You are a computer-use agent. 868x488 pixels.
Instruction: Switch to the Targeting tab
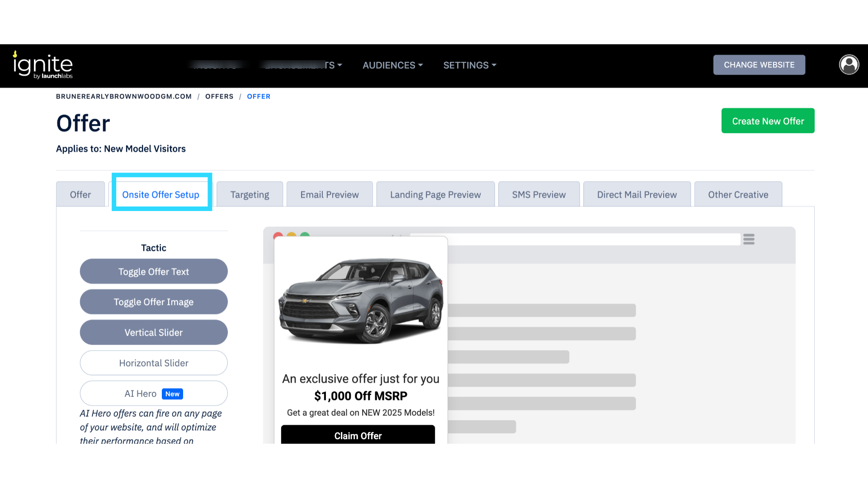pos(250,195)
